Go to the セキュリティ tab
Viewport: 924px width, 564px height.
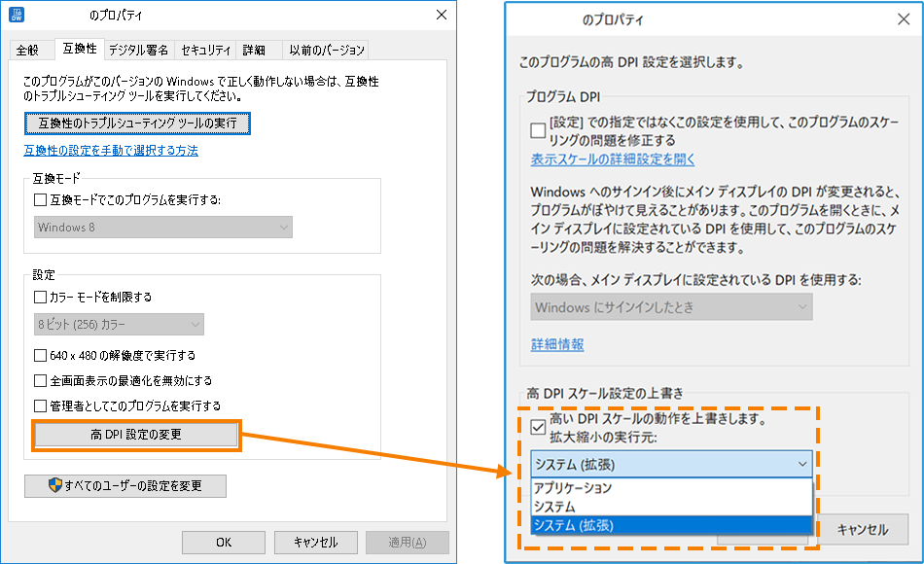pos(205,51)
